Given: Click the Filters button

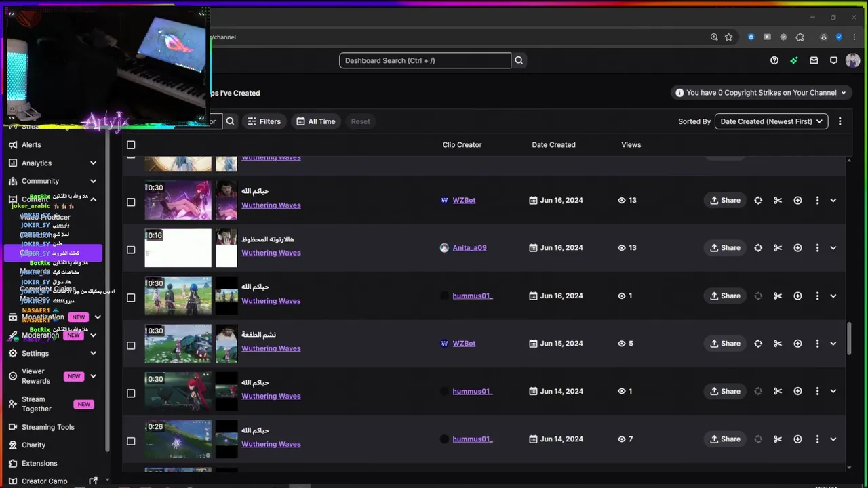Looking at the screenshot, I should (x=264, y=121).
